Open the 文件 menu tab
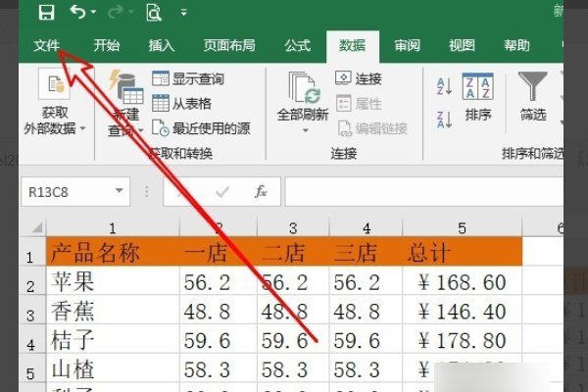Viewport: 588px width, 392px height. [46, 45]
